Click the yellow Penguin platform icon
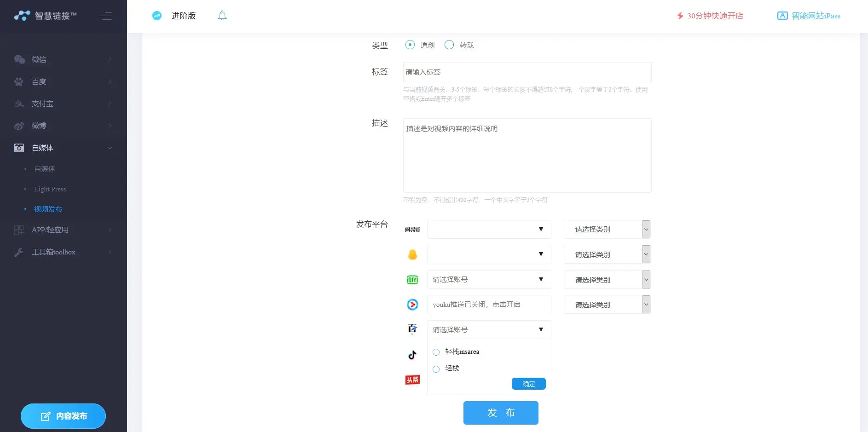Viewport: 868px width, 432px height. (x=412, y=254)
